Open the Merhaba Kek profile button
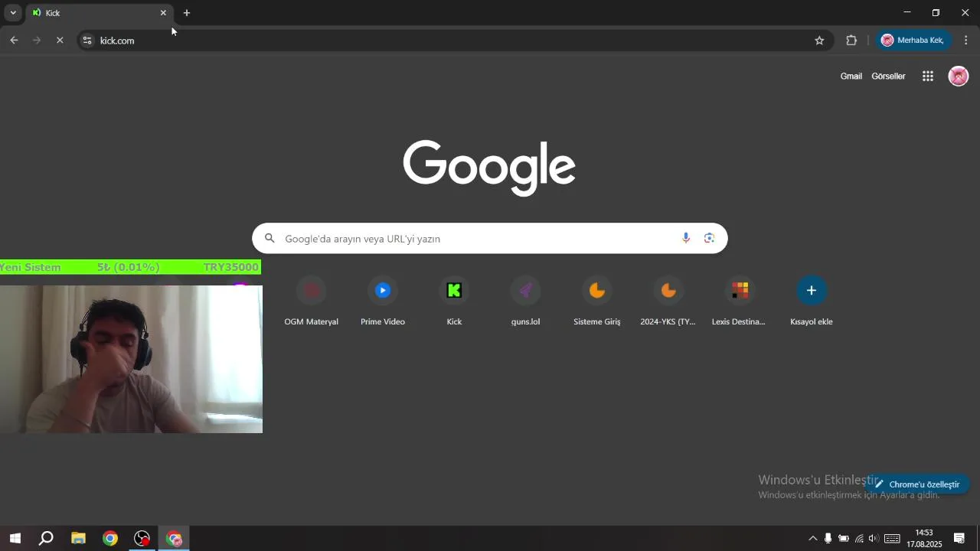 (913, 41)
